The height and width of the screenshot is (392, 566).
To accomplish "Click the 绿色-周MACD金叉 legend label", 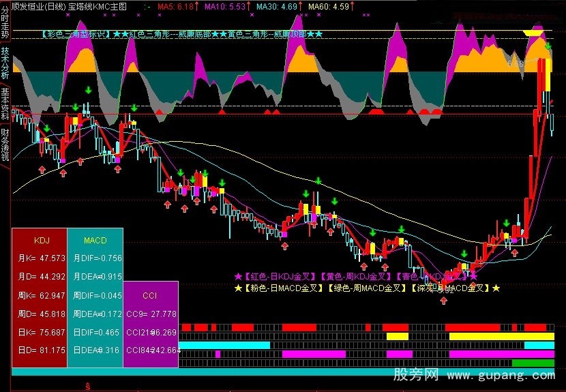I will (368, 288).
